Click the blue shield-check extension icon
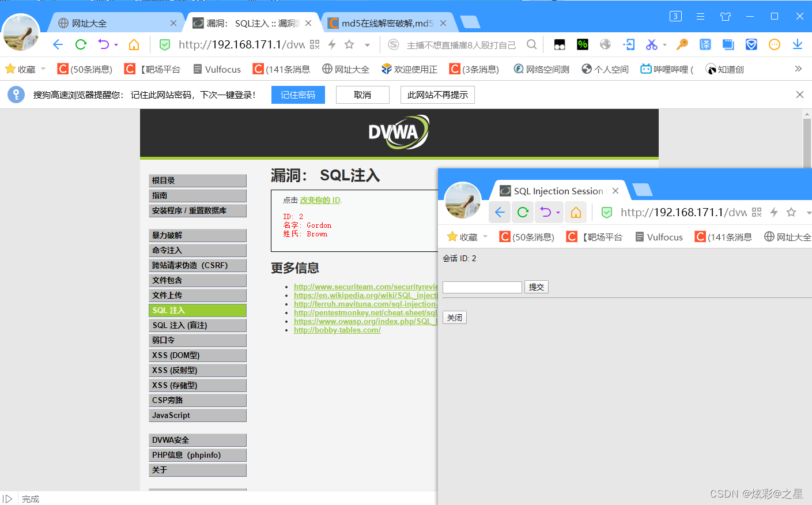Viewport: 812px width, 505px height. coord(751,44)
